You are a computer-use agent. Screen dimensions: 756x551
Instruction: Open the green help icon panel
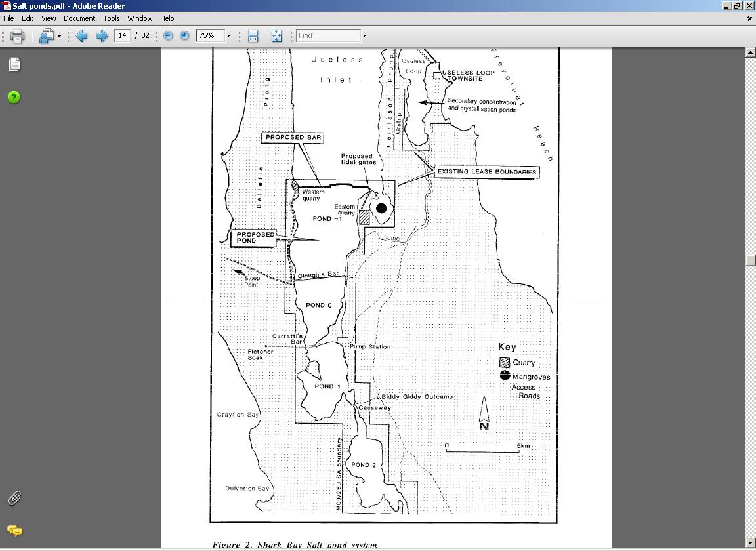[14, 97]
